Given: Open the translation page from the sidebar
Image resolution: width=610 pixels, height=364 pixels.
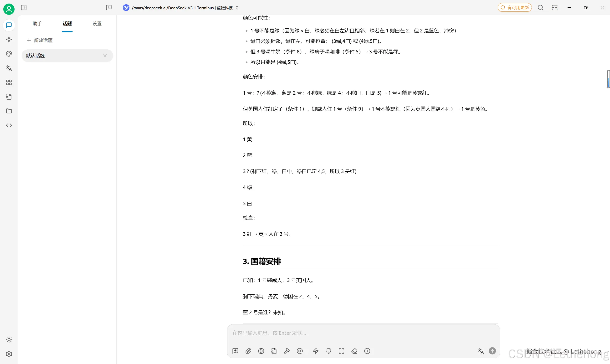Looking at the screenshot, I should point(9,68).
